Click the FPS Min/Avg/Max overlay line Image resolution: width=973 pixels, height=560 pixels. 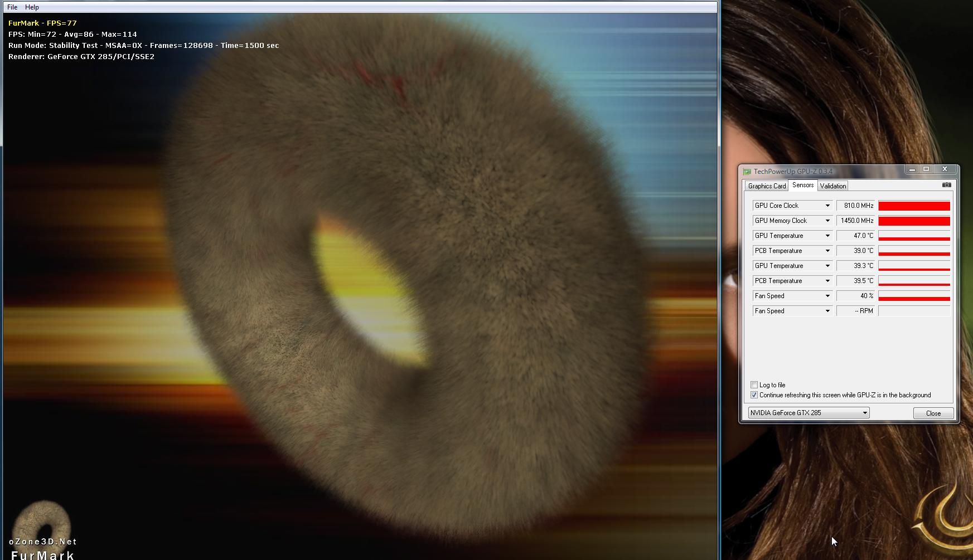(x=72, y=34)
